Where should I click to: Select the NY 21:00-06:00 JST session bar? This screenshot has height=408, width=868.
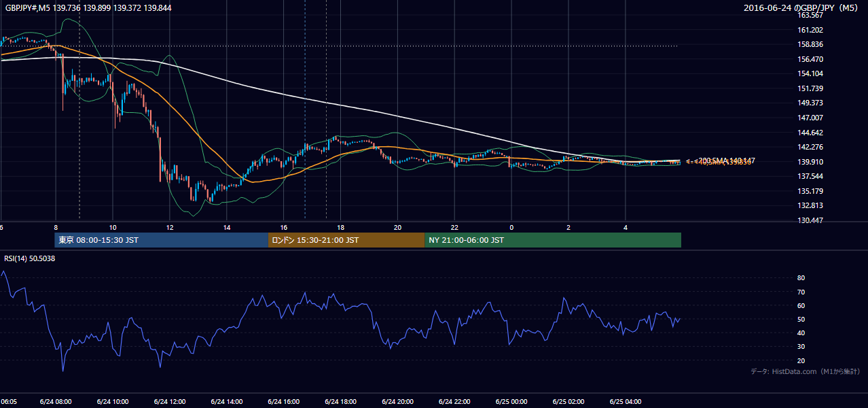(x=553, y=240)
